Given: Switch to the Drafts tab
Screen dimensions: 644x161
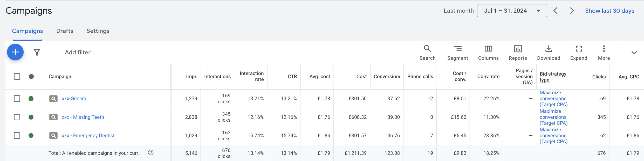Looking at the screenshot, I should (65, 31).
